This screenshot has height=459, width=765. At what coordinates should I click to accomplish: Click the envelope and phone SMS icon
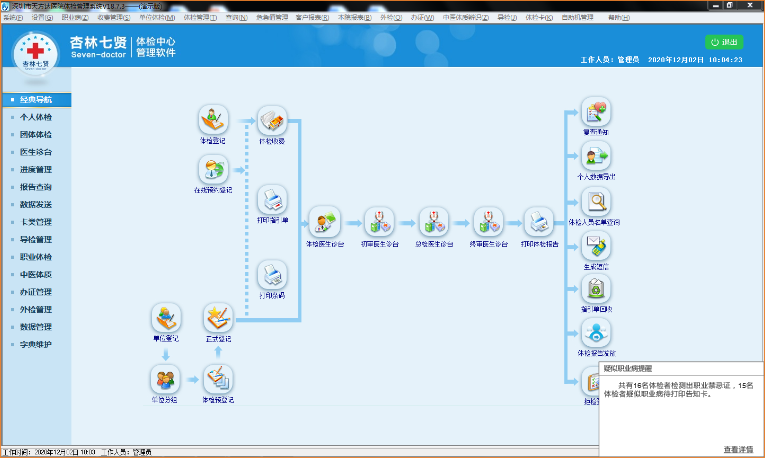coord(596,246)
